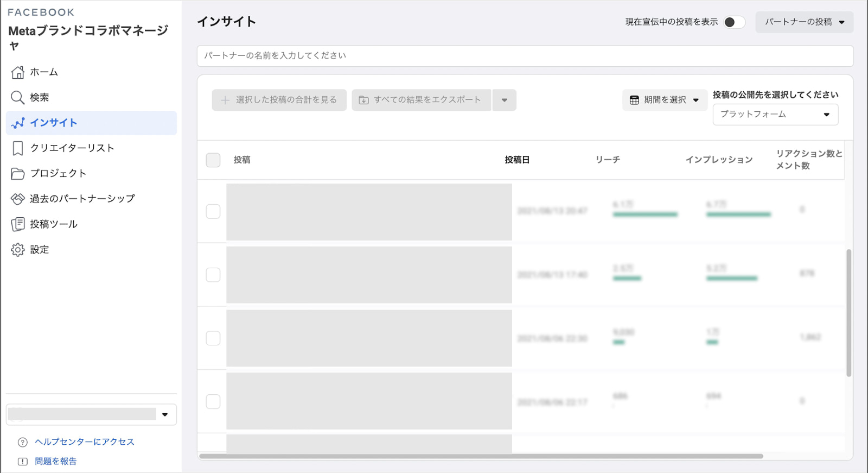
Task: Click the vertical scrollbar of table
Action: [x=849, y=313]
